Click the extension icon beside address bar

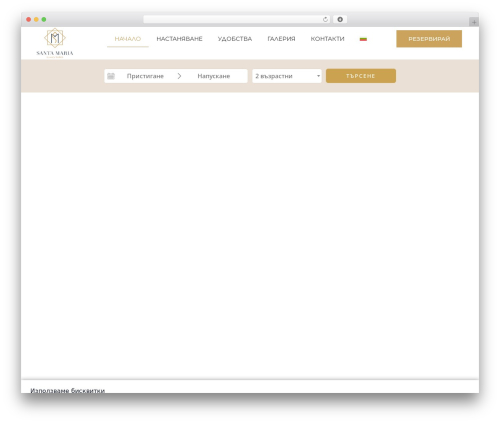tap(340, 19)
